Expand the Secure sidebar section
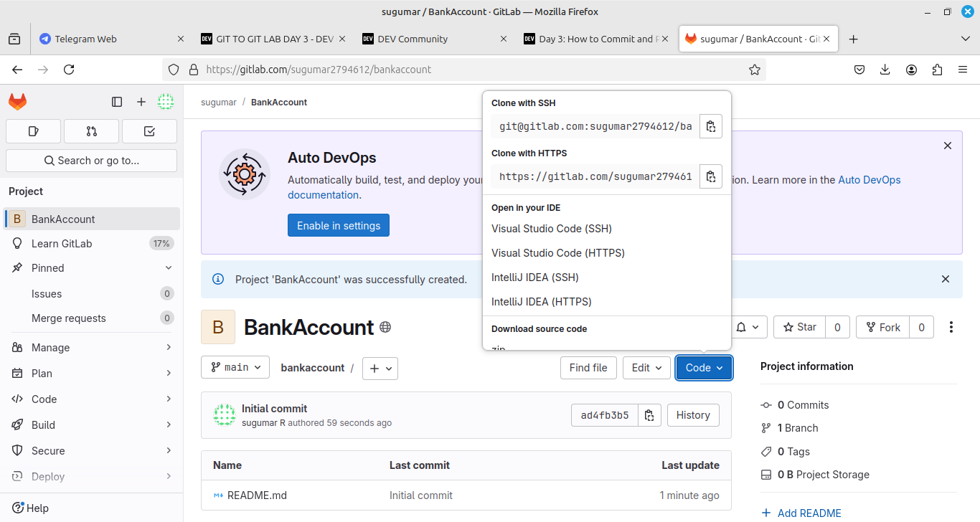 [x=91, y=451]
